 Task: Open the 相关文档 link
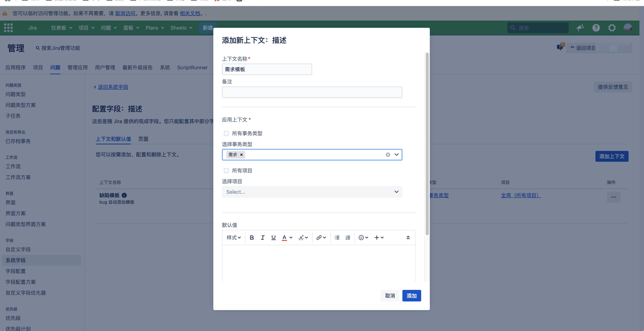[190, 13]
